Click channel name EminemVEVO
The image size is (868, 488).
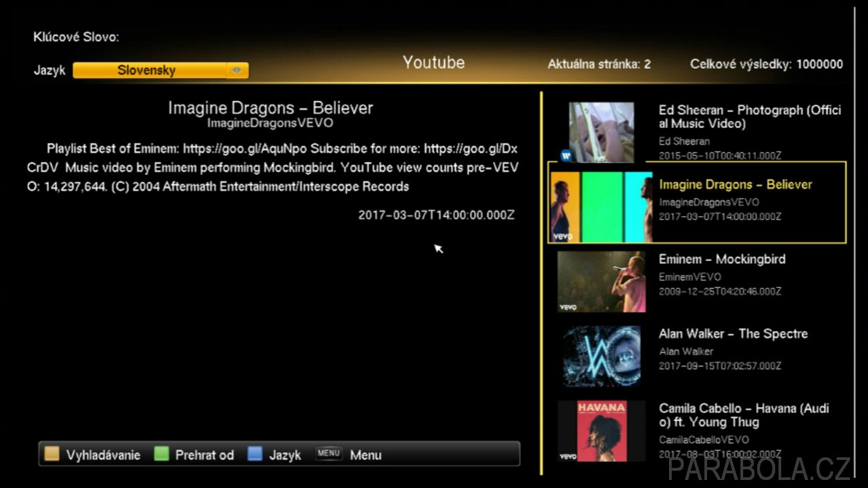690,276
